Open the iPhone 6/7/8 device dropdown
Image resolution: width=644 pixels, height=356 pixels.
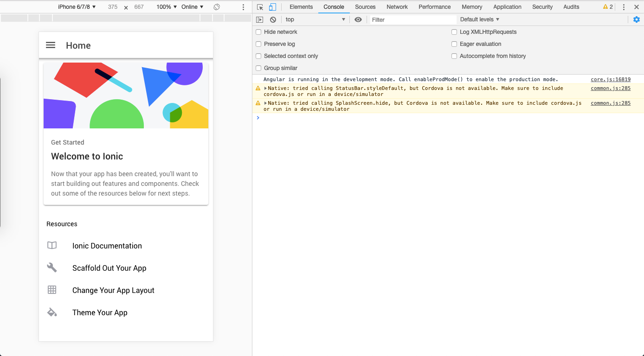(77, 7)
